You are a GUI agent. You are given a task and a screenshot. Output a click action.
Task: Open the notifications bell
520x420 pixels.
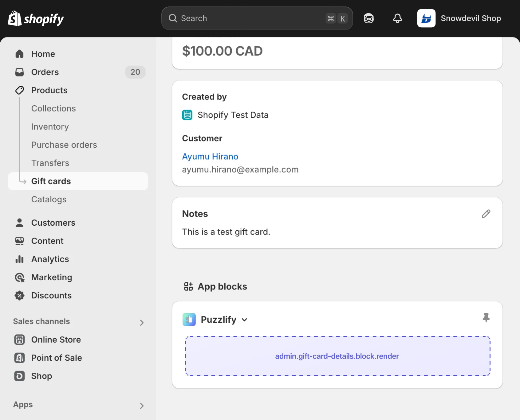398,18
